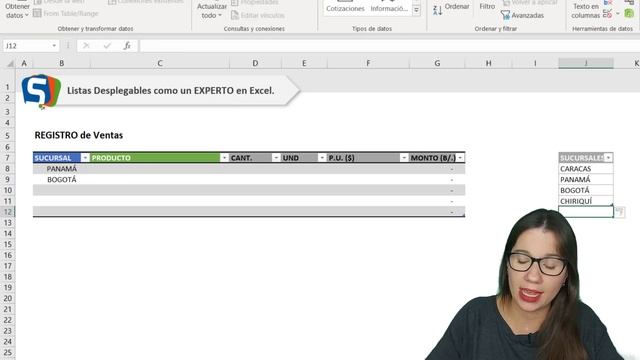Expand the data types gallery arrow
This screenshot has width=640, height=360.
416,10
